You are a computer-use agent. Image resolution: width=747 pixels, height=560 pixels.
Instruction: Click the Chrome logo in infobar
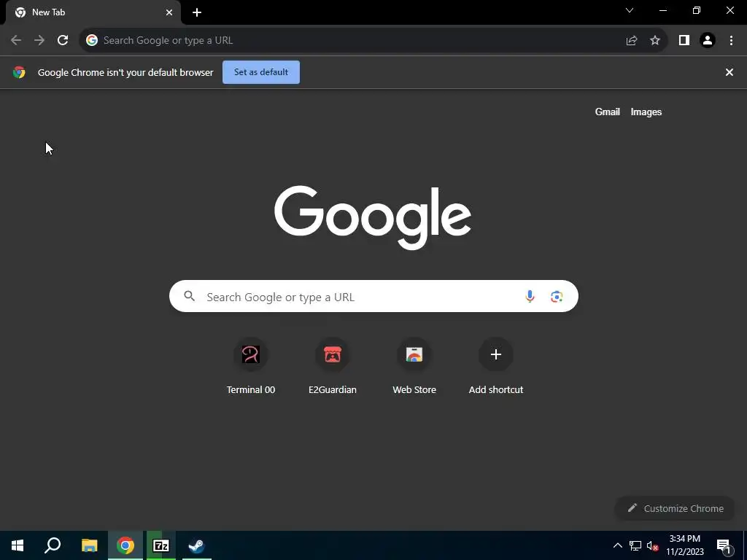(x=19, y=72)
